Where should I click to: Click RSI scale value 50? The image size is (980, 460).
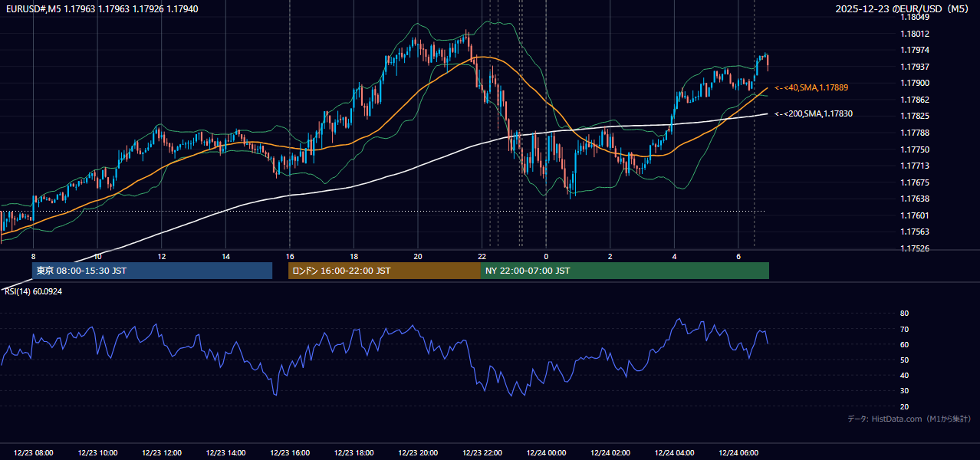click(x=905, y=360)
